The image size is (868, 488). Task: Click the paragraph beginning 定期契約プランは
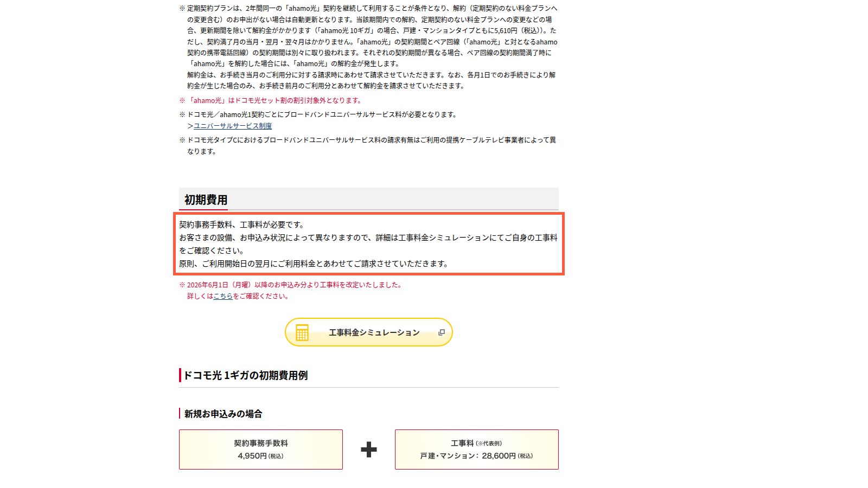368,47
